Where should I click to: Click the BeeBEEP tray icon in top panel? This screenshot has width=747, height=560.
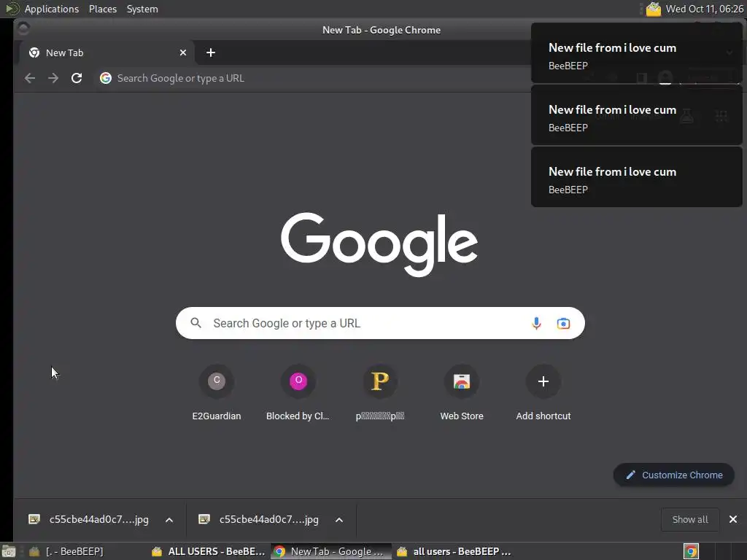(654, 9)
